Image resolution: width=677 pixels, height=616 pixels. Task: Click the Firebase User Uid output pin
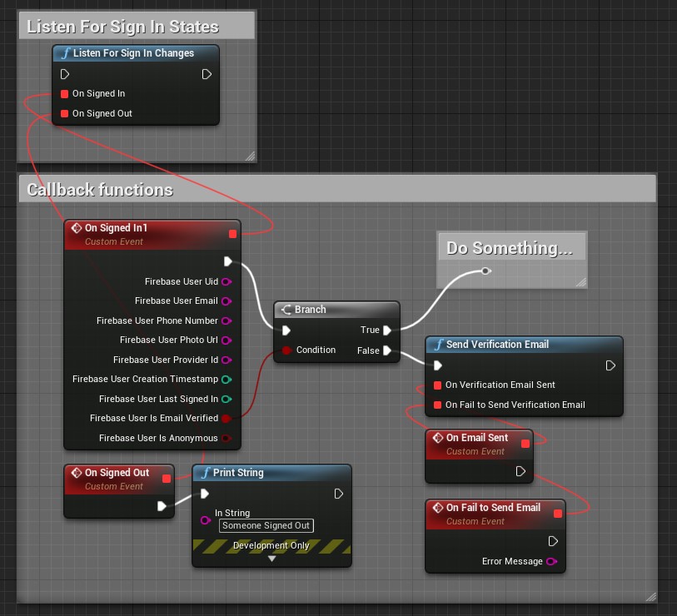(226, 281)
